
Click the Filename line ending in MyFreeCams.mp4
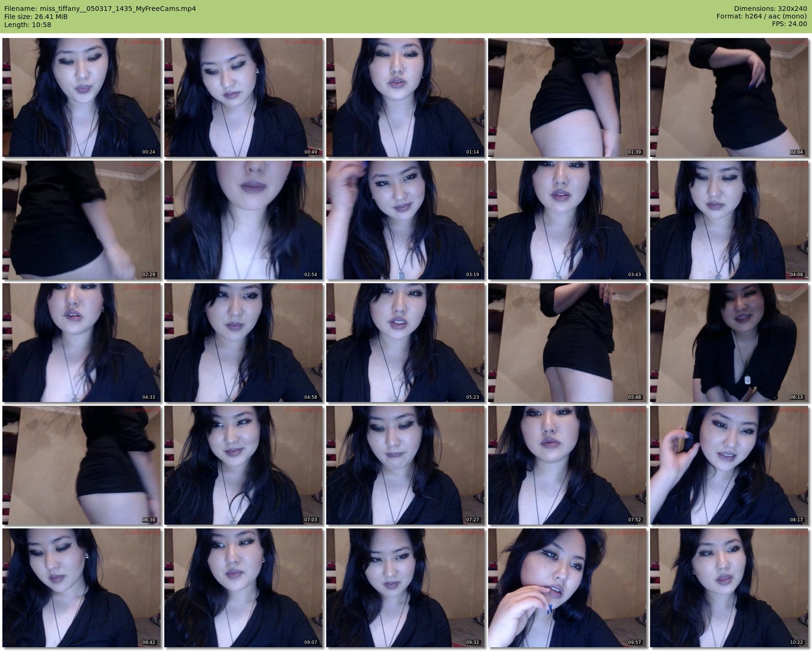tap(100, 9)
